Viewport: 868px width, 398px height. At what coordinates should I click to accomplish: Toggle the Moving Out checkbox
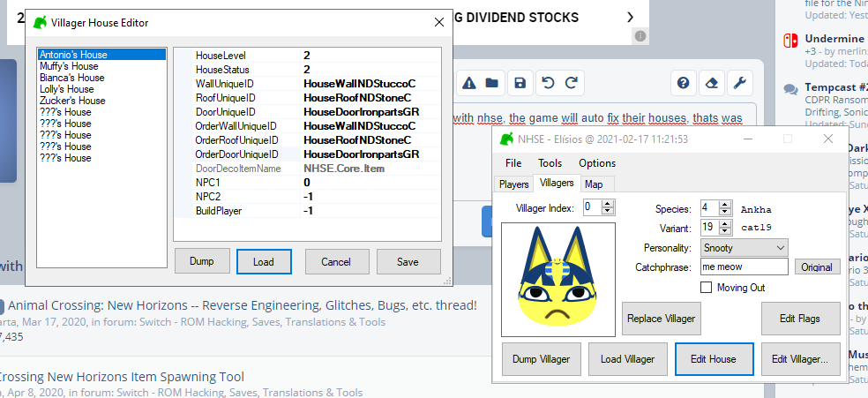[x=706, y=288]
